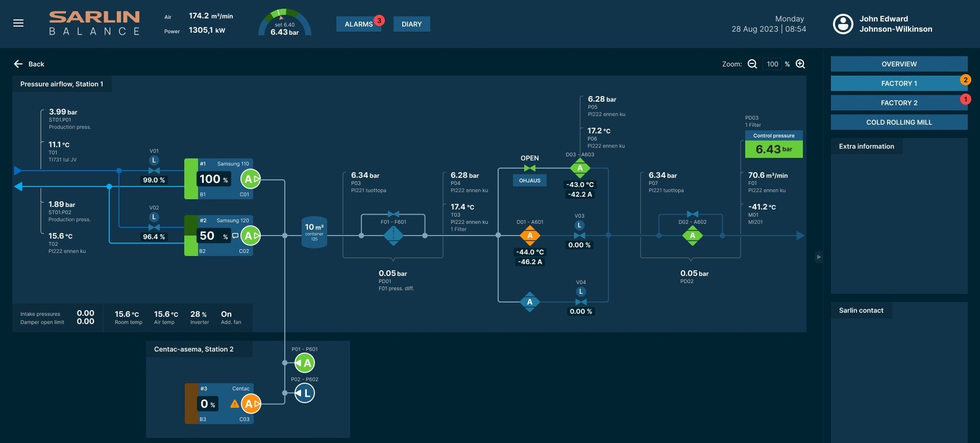Viewport: 980px width, 443px height.
Task: Open the Cold Rolling Mill tab
Action: (898, 122)
